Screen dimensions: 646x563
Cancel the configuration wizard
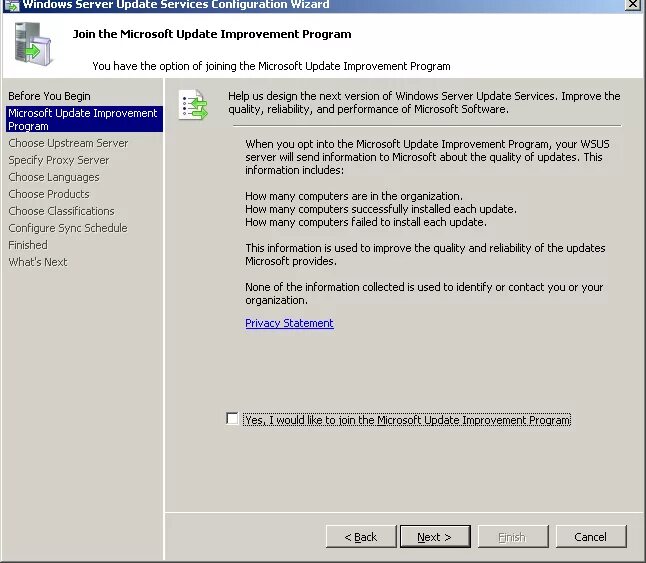pos(591,537)
